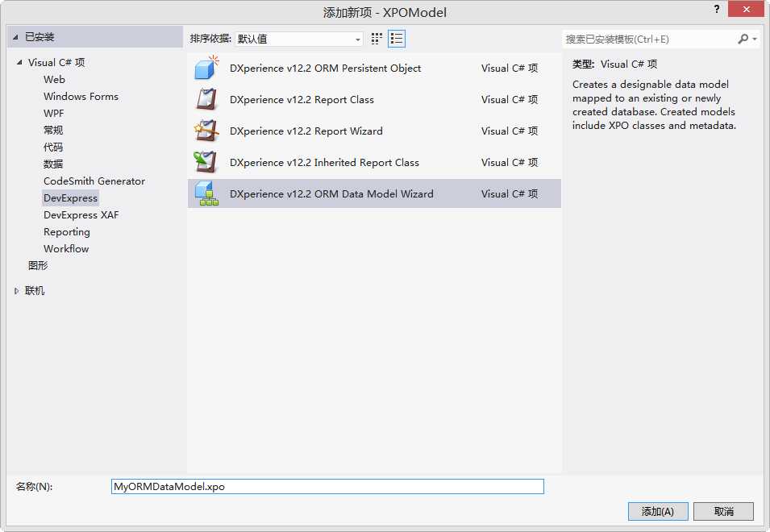Click the Report Class clipboard icon
The width and height of the screenshot is (770, 532).
206,99
